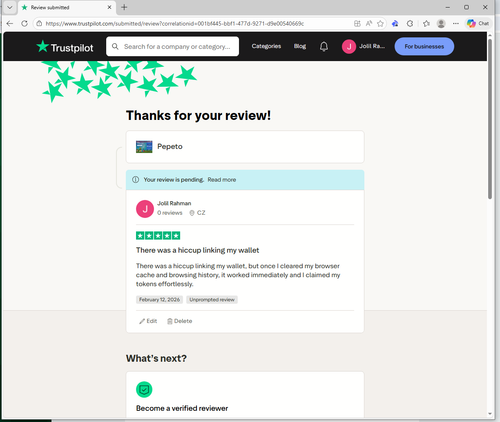Click the For businesses button
The width and height of the screenshot is (500, 422).
(424, 46)
